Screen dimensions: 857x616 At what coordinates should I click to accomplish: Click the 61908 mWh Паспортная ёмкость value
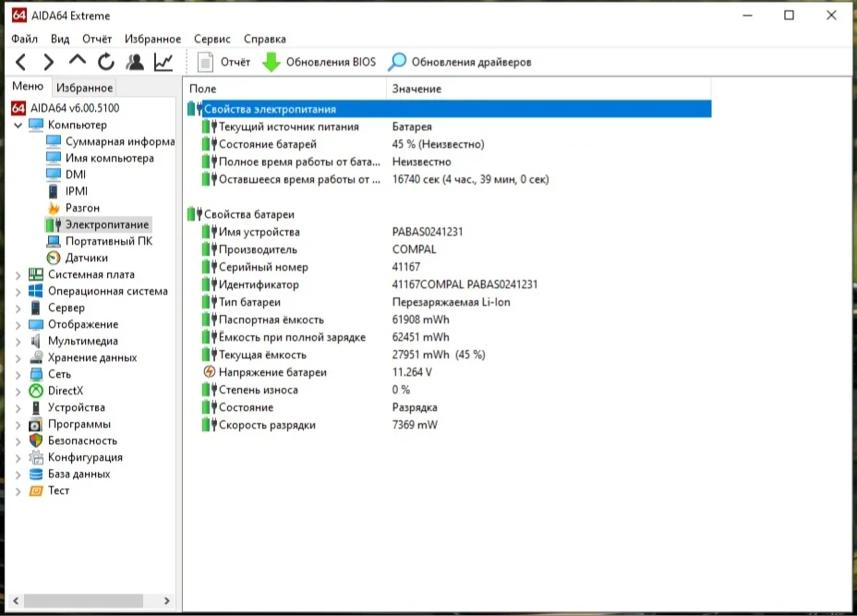[421, 320]
